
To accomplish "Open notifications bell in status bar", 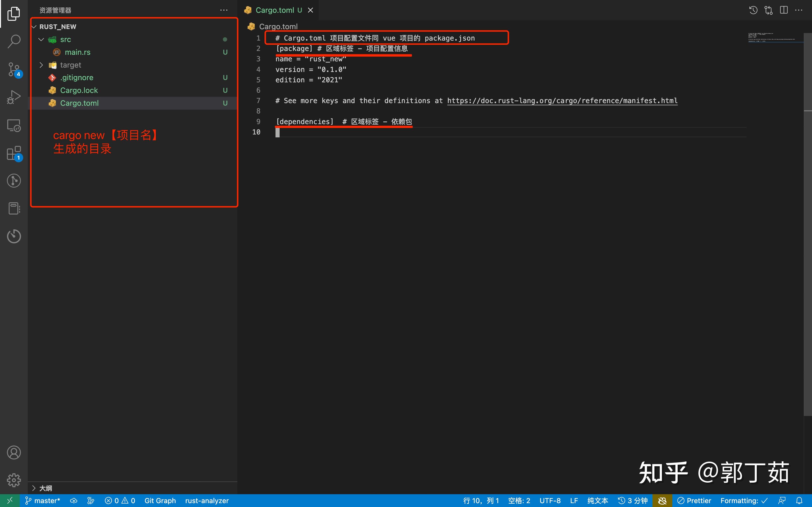I will coord(799,500).
